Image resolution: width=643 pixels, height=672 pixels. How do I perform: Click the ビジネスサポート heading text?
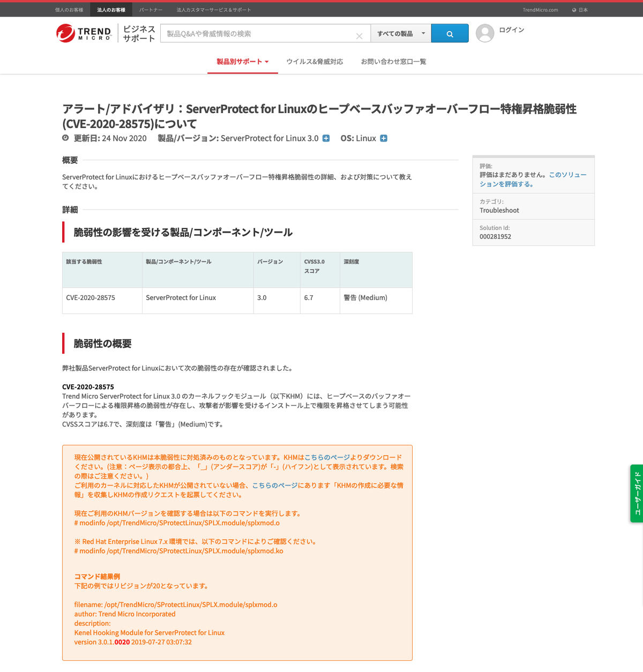pyautogui.click(x=139, y=33)
